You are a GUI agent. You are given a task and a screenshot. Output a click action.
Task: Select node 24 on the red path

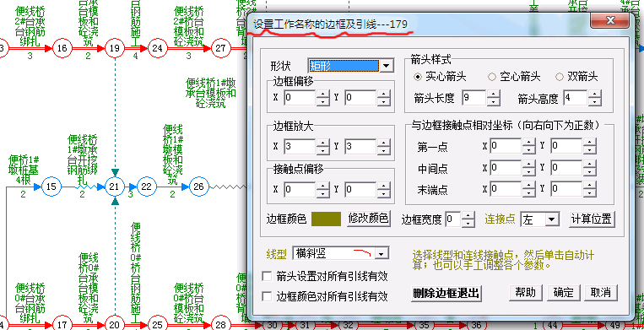pos(157,48)
